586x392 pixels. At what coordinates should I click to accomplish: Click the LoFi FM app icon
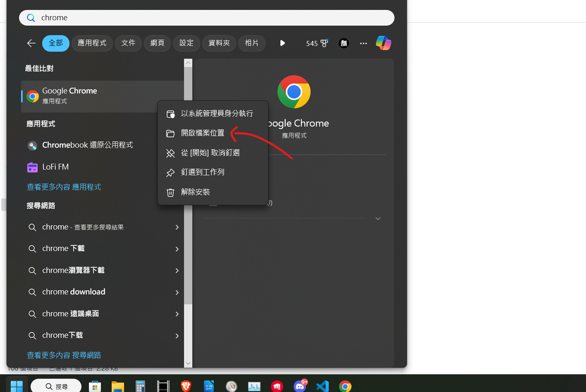(x=32, y=167)
